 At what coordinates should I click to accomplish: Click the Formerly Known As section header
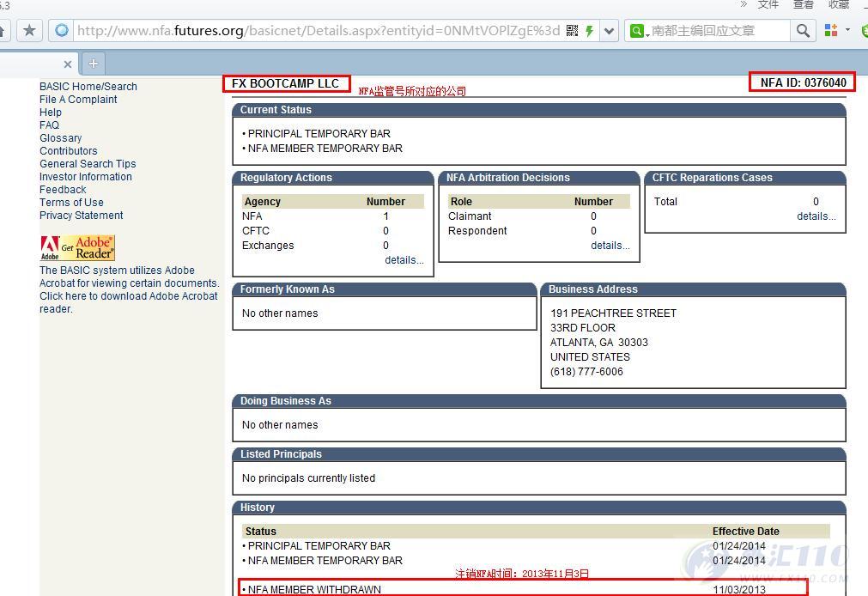point(385,289)
